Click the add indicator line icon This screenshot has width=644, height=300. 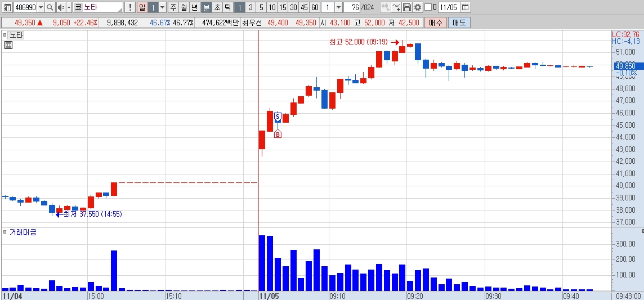coord(396,7)
